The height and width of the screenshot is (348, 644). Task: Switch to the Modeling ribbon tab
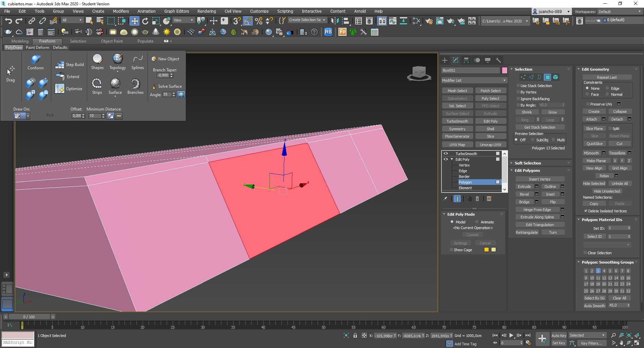pyautogui.click(x=20, y=41)
